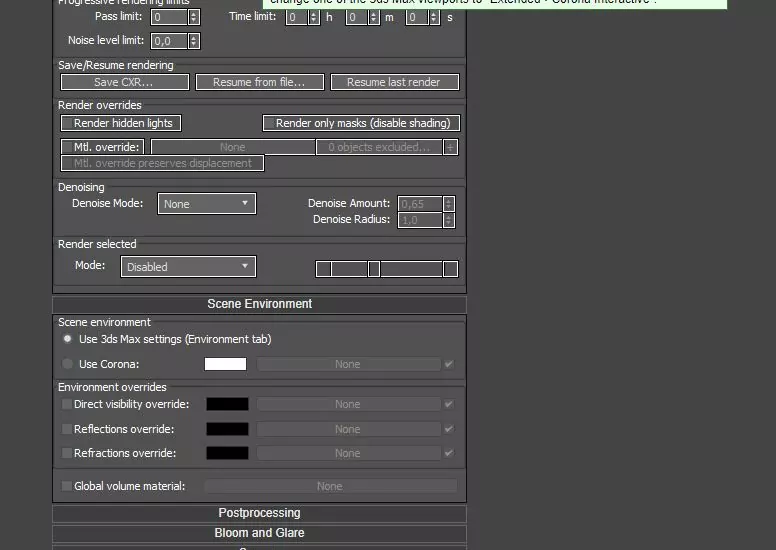
Task: Click the plus button beside objects excluded
Action: pos(451,147)
